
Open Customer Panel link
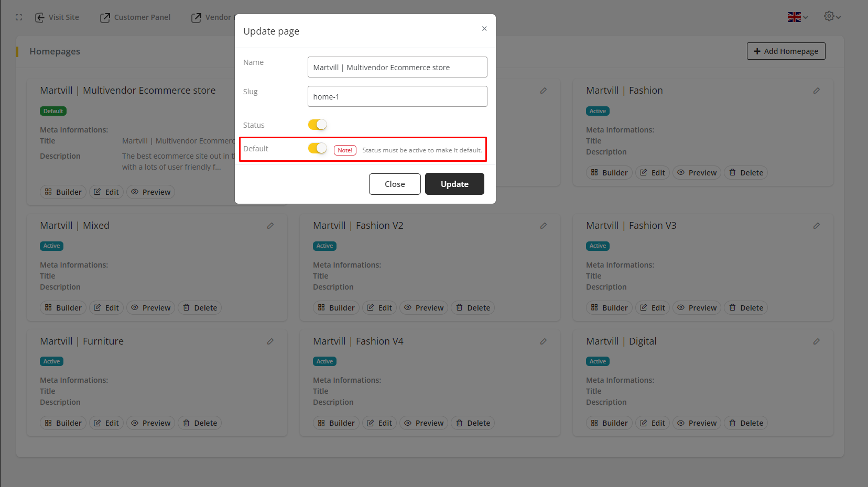135,17
